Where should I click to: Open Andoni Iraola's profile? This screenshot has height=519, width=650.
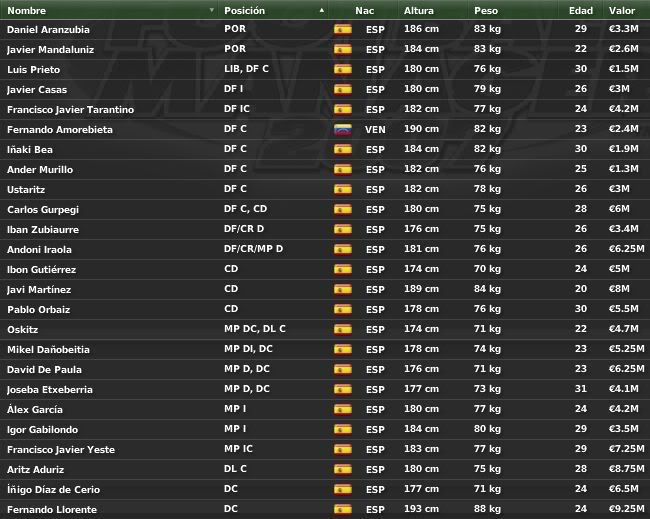pos(39,250)
